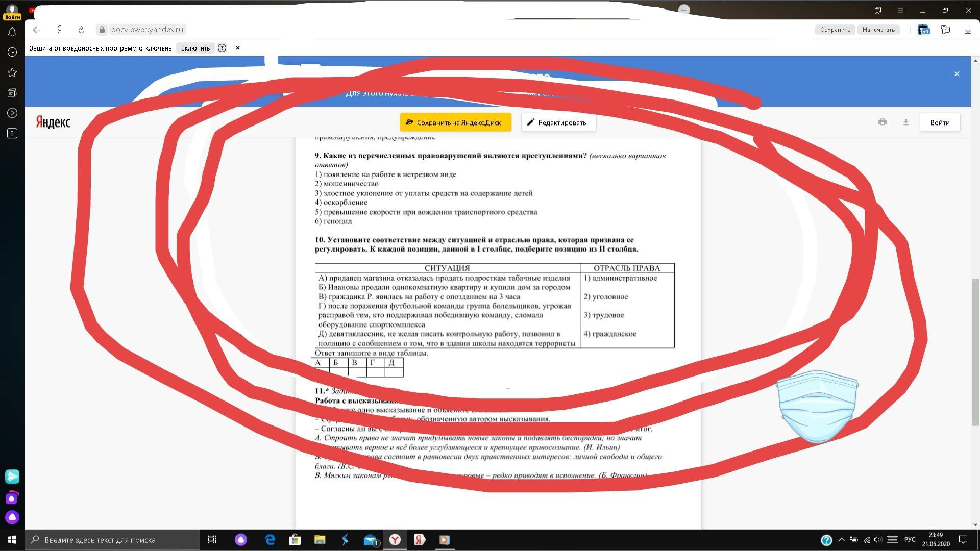Open the browser hamburger menu
The height and width of the screenshot is (551, 980).
coord(900,10)
